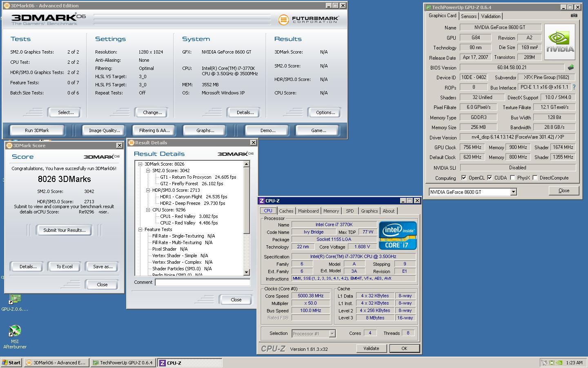Click the Demo button in 3DMark06
588x368 pixels.
click(x=268, y=130)
